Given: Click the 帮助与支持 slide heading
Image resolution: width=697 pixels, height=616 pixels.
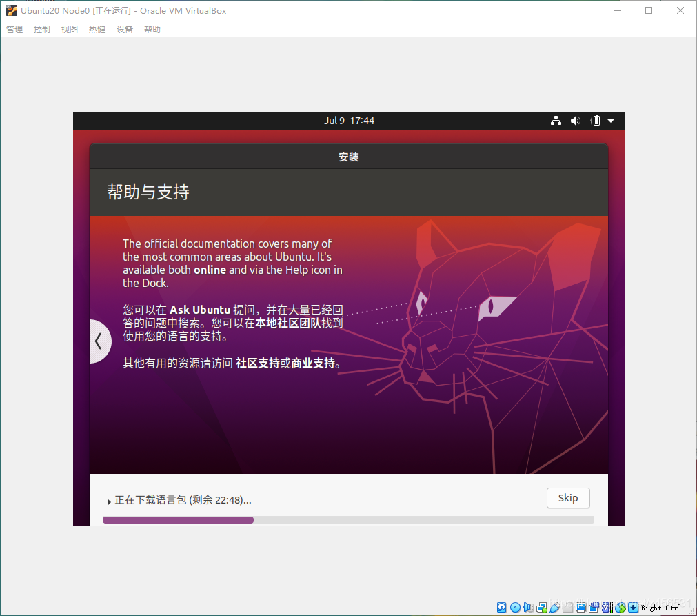Looking at the screenshot, I should 148,192.
